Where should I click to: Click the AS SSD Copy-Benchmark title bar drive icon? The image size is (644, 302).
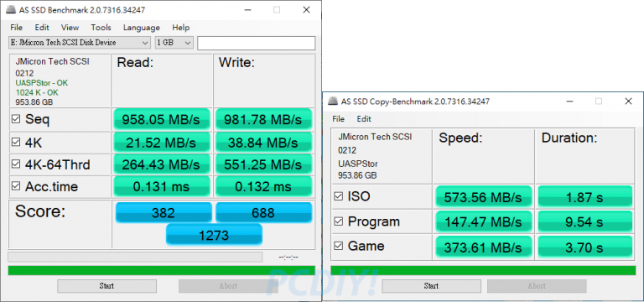coord(334,101)
